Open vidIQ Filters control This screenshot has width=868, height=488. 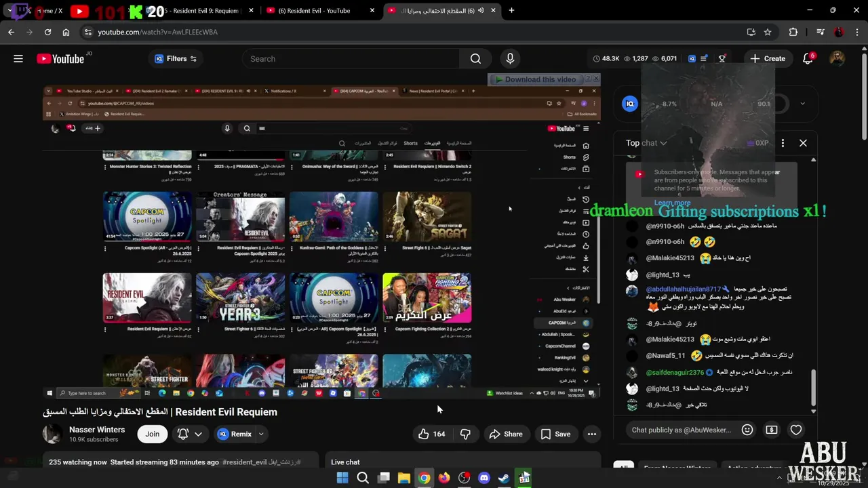176,59
